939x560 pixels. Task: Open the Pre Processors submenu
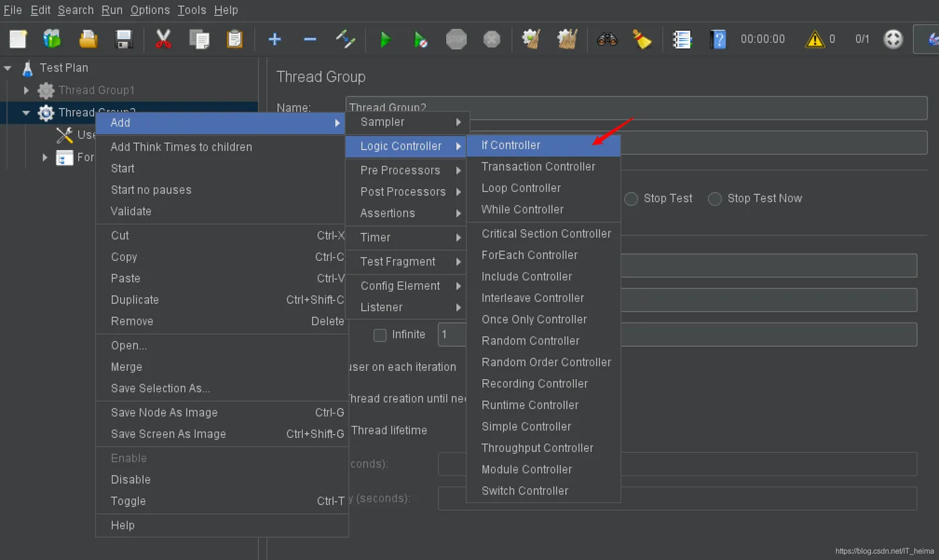coord(407,170)
